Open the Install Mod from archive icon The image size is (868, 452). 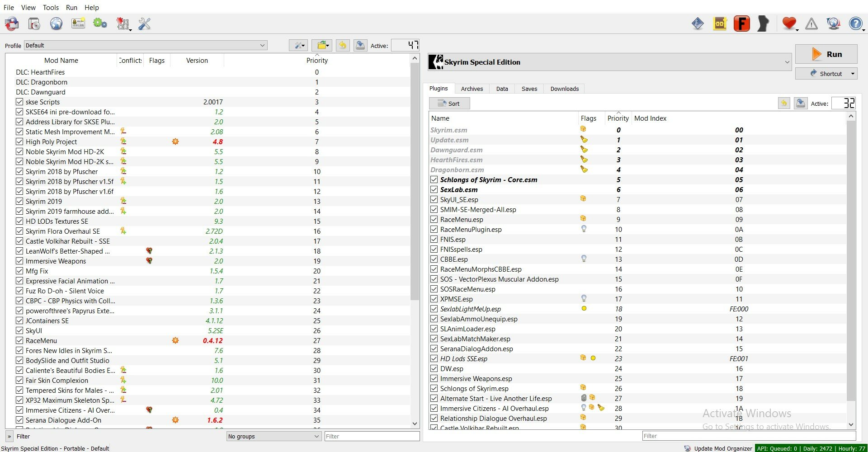coord(34,24)
